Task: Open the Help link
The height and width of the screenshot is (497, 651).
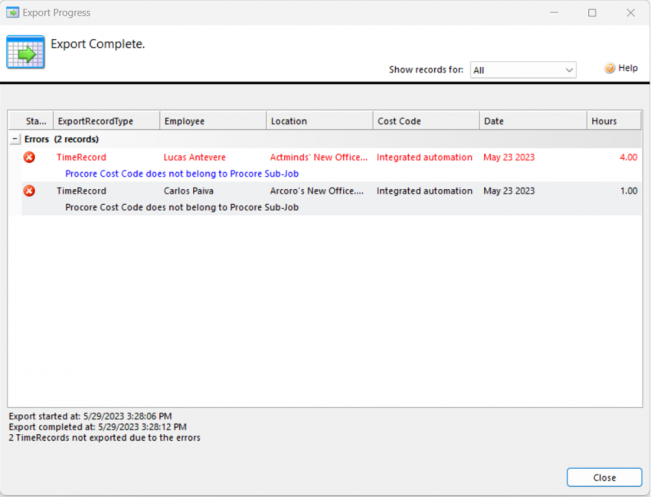Action: (x=628, y=68)
